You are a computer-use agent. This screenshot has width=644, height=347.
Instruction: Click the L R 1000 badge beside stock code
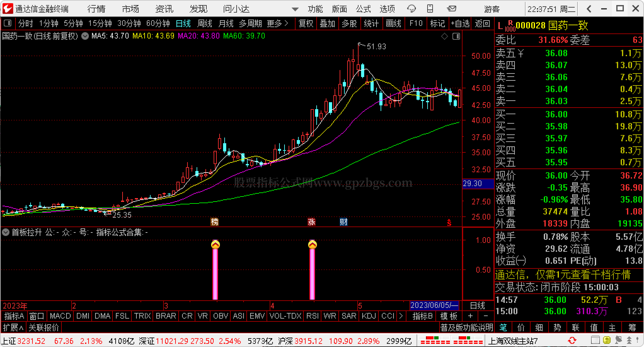(x=506, y=26)
